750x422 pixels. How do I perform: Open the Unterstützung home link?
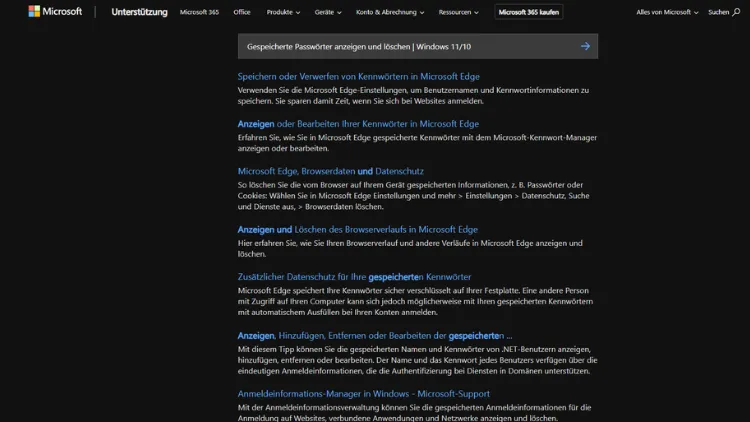click(139, 12)
